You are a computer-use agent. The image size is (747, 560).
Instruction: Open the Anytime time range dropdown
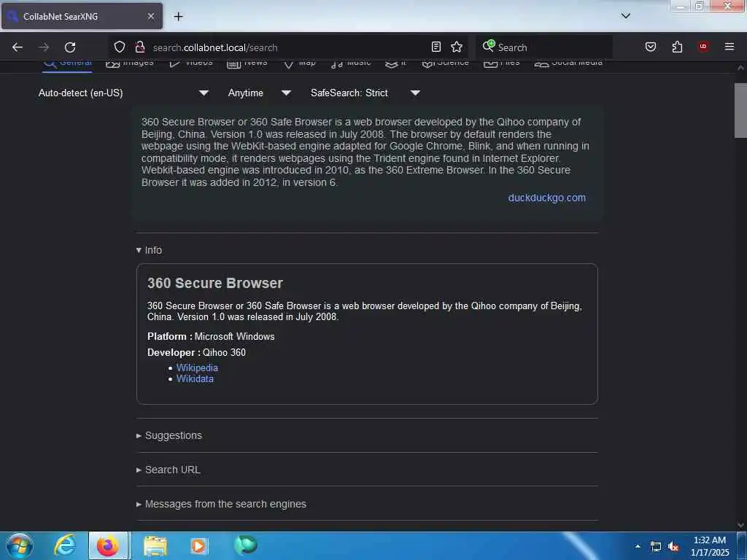tap(260, 93)
